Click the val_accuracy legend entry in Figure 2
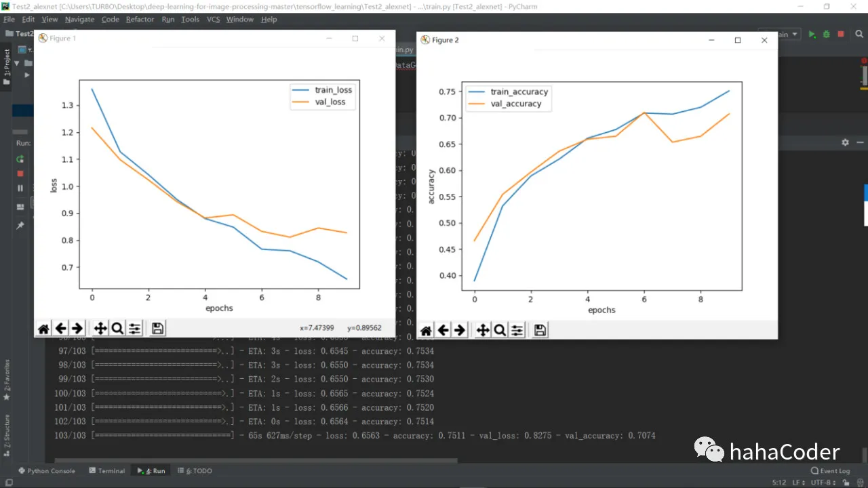This screenshot has height=488, width=868. (505, 104)
